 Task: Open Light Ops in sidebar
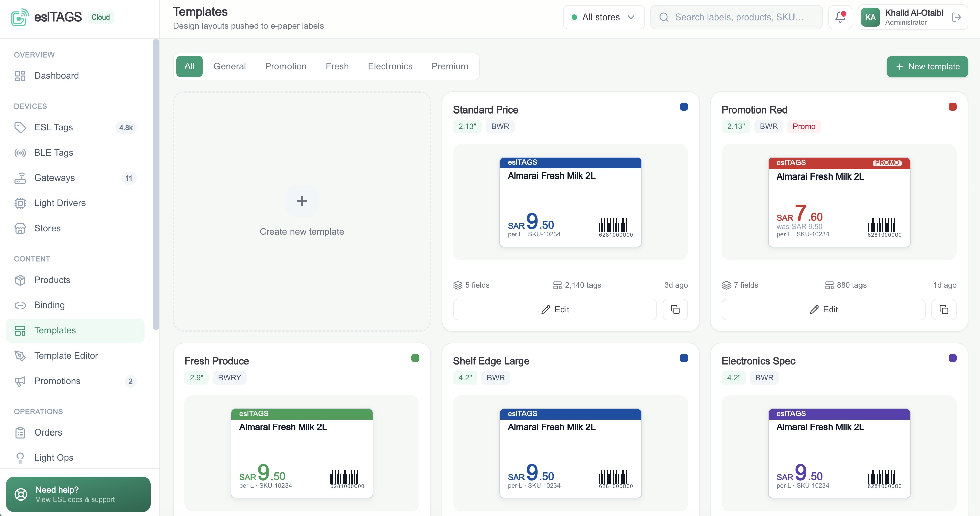75,458
